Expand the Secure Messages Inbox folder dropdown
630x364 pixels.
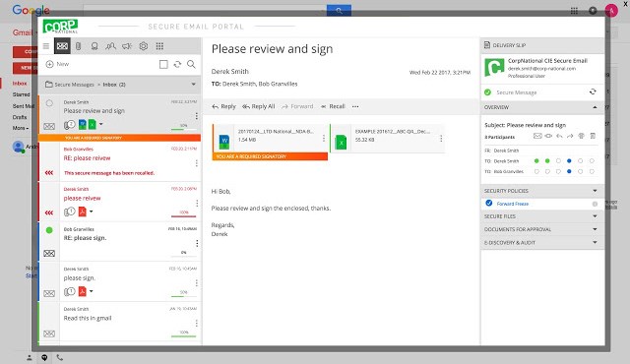194,85
